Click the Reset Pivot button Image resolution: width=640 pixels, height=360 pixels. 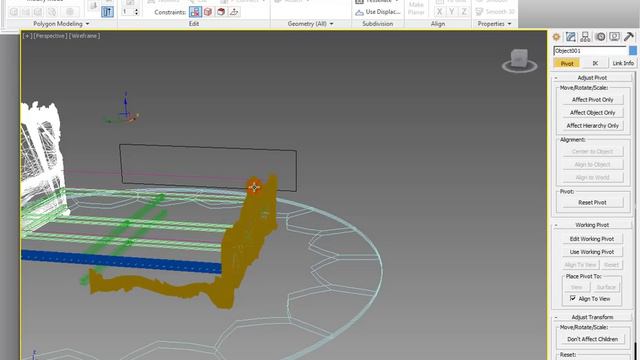[593, 202]
